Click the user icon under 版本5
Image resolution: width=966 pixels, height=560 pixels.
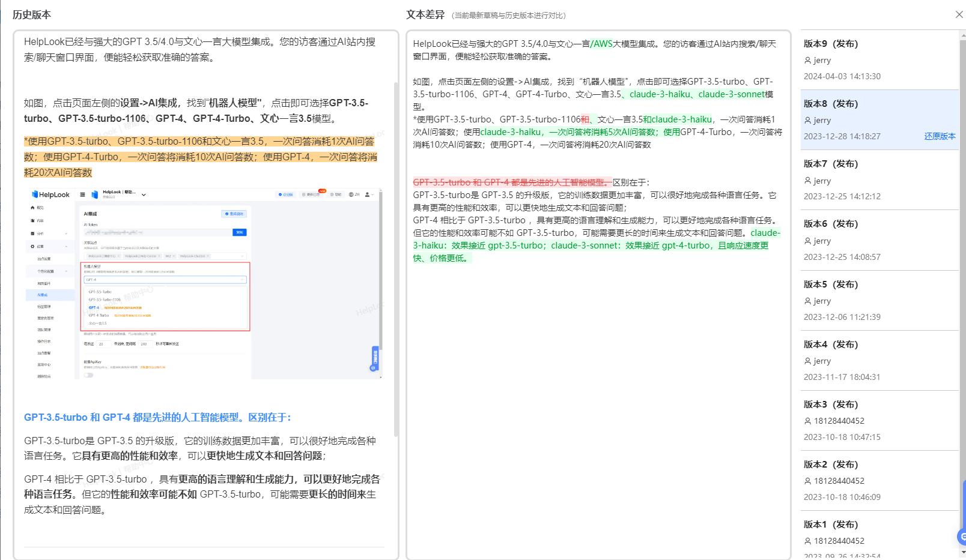coord(807,301)
